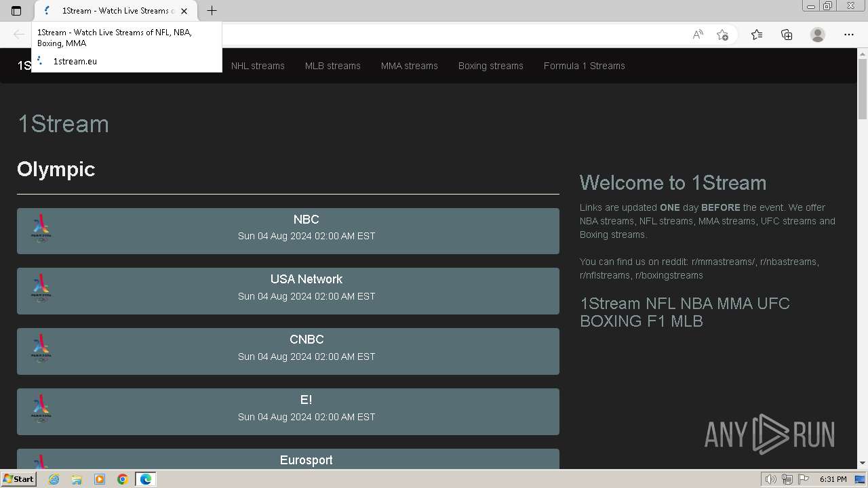The width and height of the screenshot is (868, 488).
Task: Click the Paris 2024 logo in E! row
Action: click(x=41, y=409)
